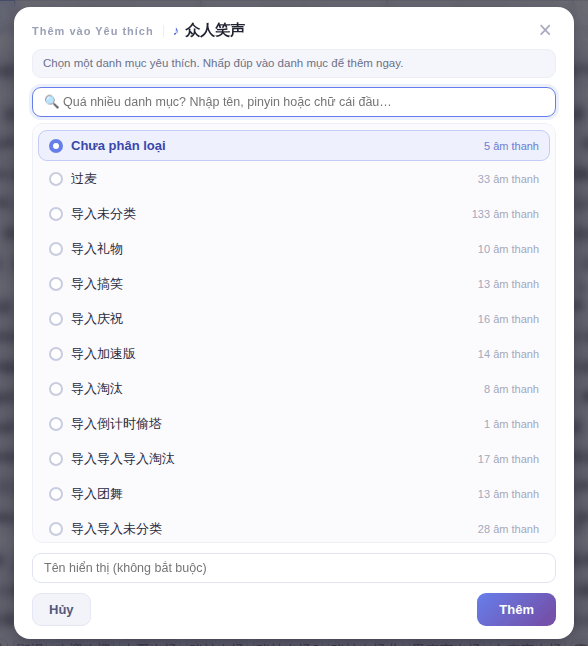Select the 导入淘汰 category with 8 âm thanh
This screenshot has width=588, height=646.
[x=56, y=389]
